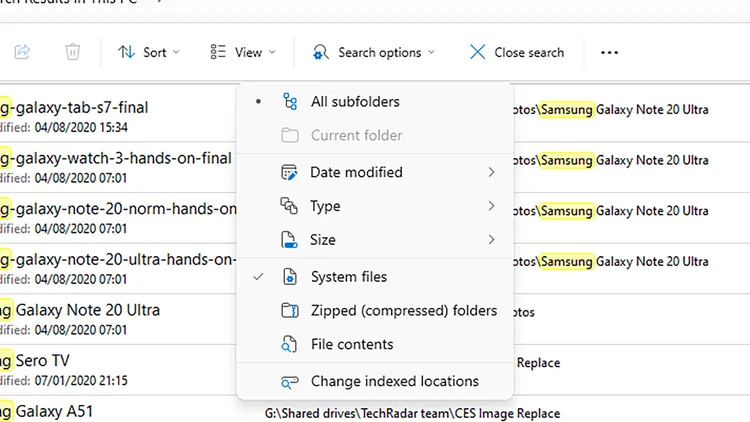Enable File contents searching
This screenshot has height=422, width=750.
point(352,345)
